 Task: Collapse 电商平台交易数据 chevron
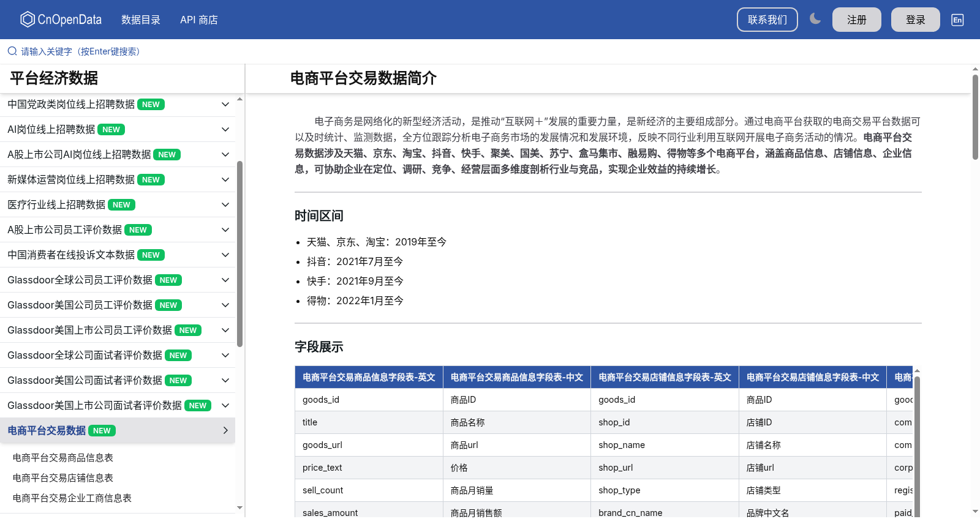click(225, 431)
